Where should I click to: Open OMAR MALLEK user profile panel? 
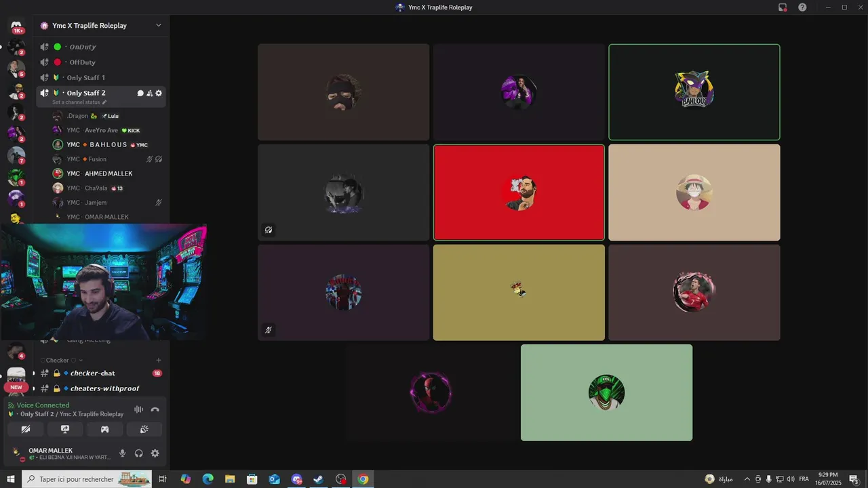(x=61, y=453)
